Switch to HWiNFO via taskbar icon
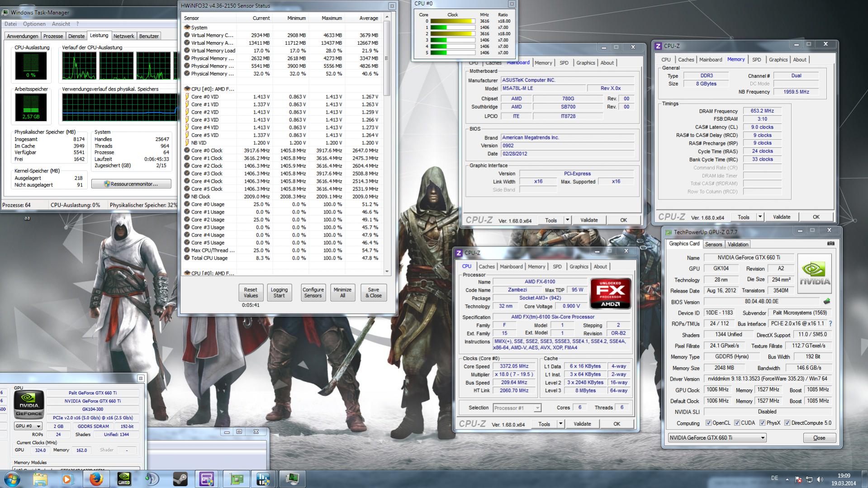The height and width of the screenshot is (488, 868). pos(263,479)
